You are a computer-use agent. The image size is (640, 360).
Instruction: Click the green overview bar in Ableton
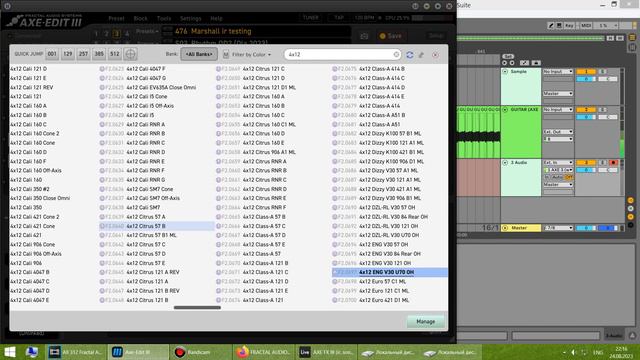[x=530, y=38]
